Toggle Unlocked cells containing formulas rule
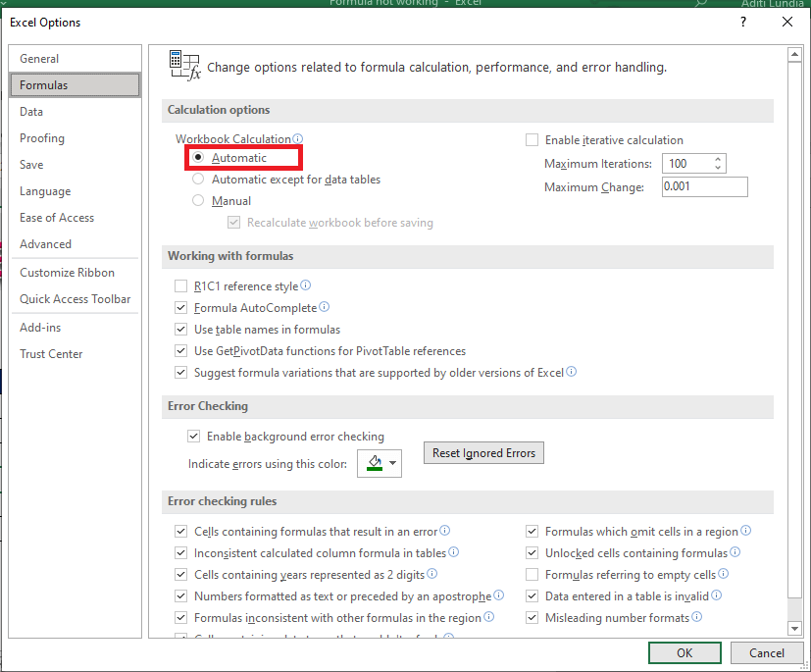The image size is (811, 672). 532,553
